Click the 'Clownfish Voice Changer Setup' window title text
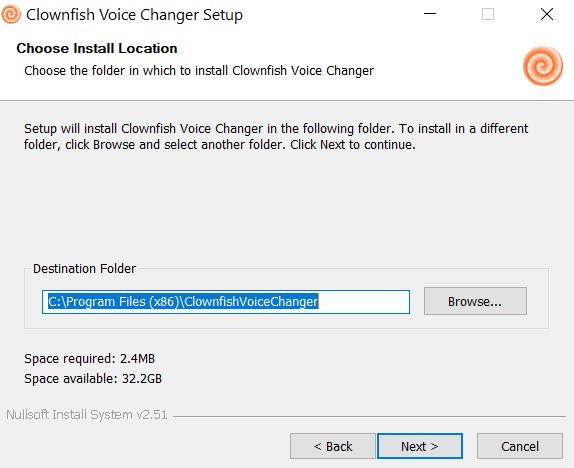574x468 pixels. (134, 15)
